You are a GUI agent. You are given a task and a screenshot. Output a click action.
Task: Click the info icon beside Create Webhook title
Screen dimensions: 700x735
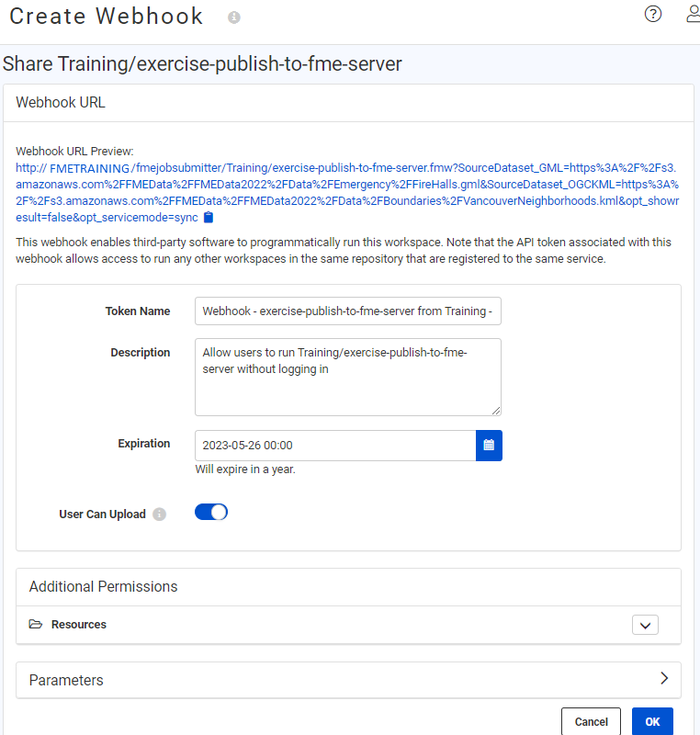pyautogui.click(x=233, y=17)
